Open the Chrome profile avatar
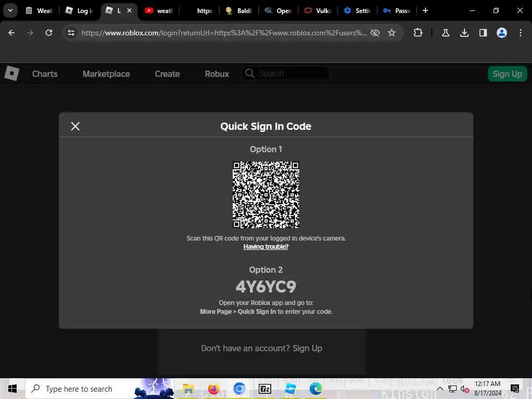 point(502,33)
